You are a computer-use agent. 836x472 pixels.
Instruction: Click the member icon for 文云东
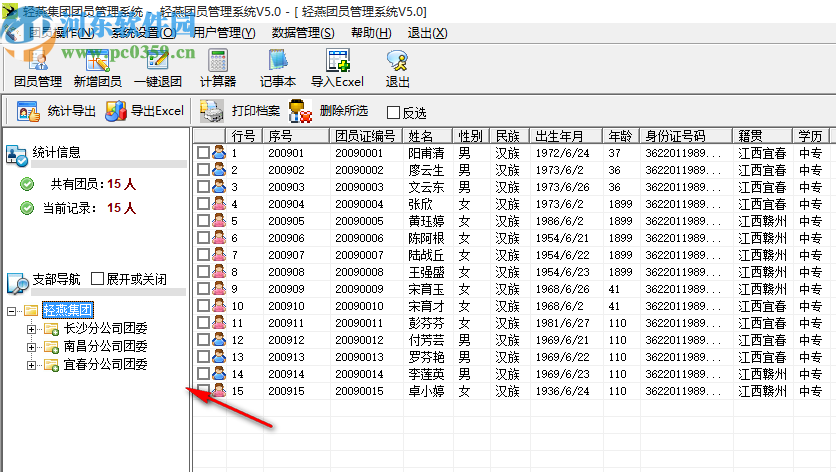pyautogui.click(x=219, y=187)
